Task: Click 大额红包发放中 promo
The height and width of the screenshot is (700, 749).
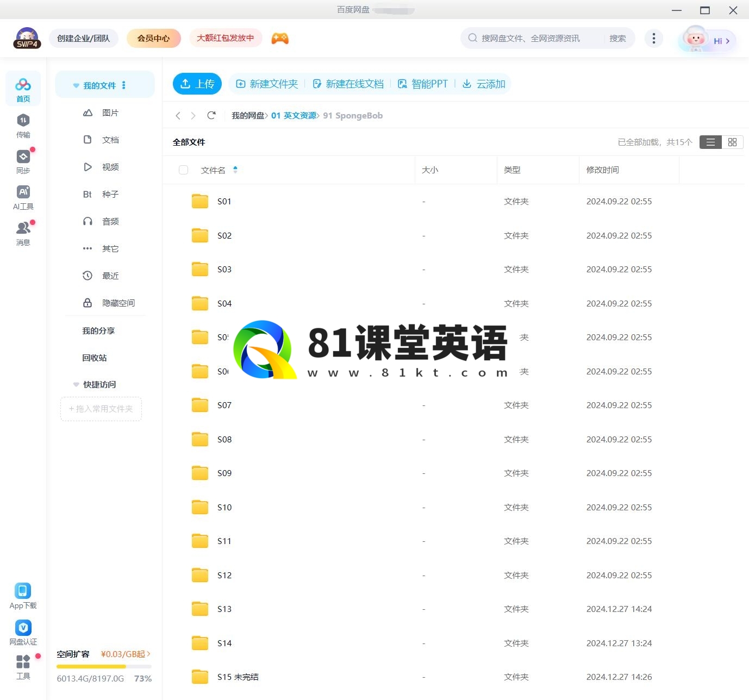Action: 226,38
